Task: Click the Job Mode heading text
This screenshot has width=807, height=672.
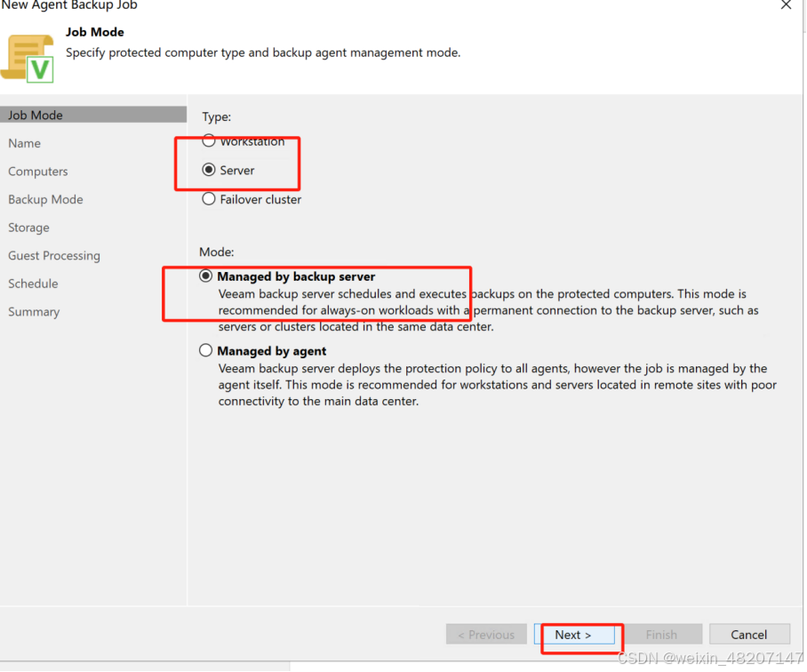Action: tap(95, 32)
